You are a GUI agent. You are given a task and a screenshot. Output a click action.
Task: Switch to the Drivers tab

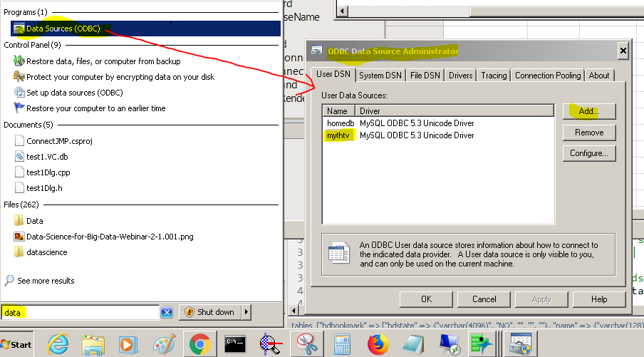point(460,76)
